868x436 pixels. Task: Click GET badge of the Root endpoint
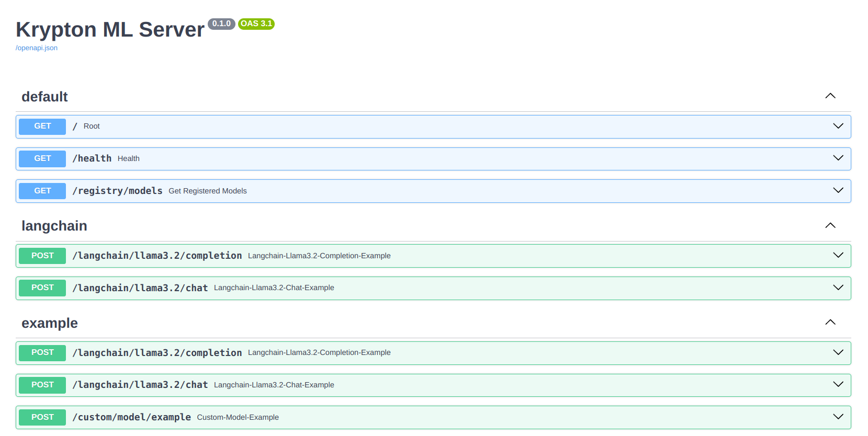42,127
